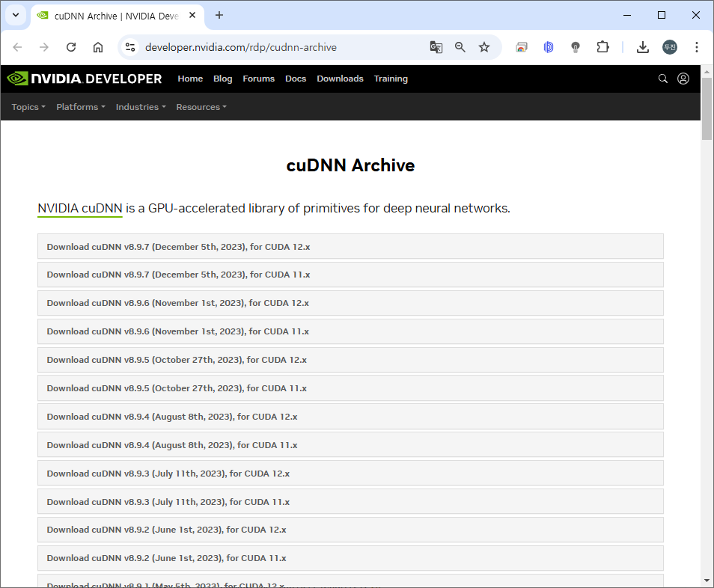This screenshot has height=588, width=714.
Task: Click the scrollbar down arrow
Action: coord(707,581)
